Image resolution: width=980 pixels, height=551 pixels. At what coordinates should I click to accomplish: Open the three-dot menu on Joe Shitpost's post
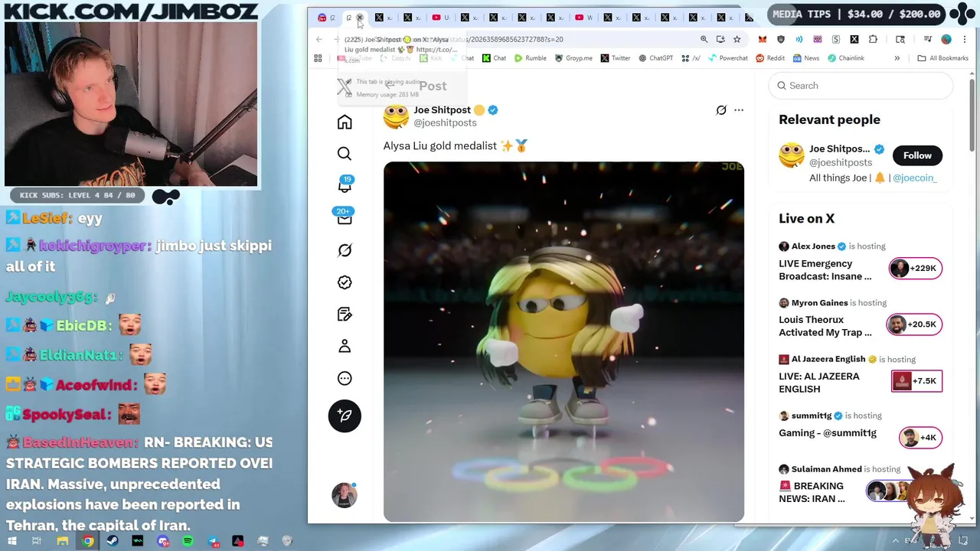tap(739, 110)
